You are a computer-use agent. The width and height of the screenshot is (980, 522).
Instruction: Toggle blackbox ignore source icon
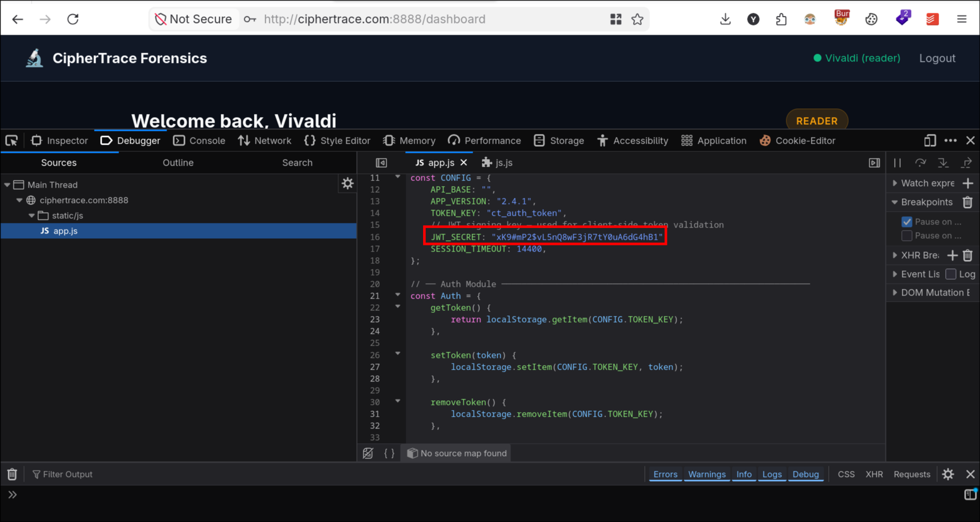coord(368,453)
